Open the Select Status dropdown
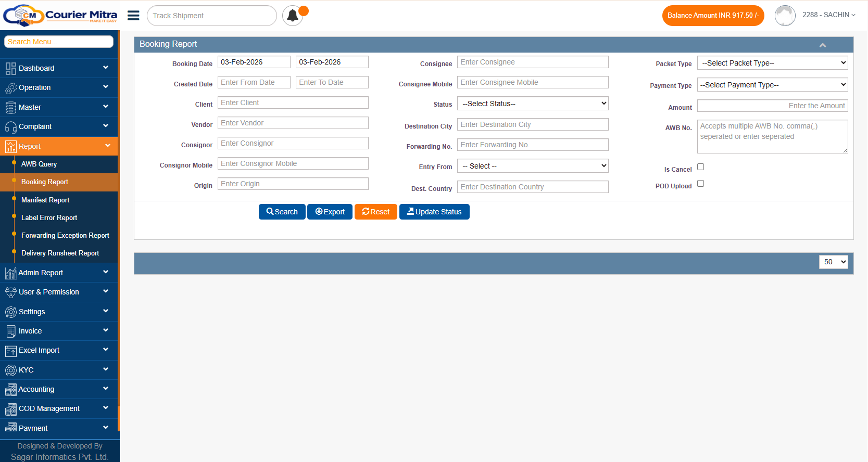The width and height of the screenshot is (868, 462). [x=533, y=104]
